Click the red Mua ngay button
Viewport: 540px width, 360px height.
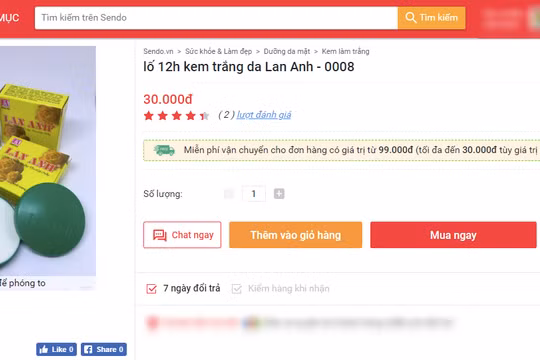point(453,235)
